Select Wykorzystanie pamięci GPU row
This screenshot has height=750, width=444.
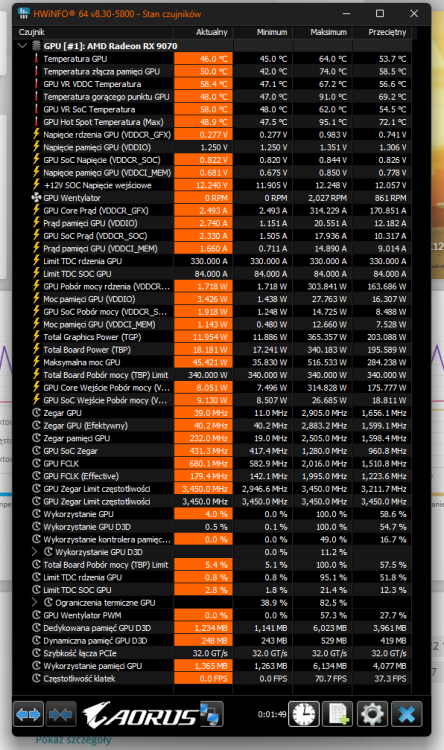click(214, 666)
